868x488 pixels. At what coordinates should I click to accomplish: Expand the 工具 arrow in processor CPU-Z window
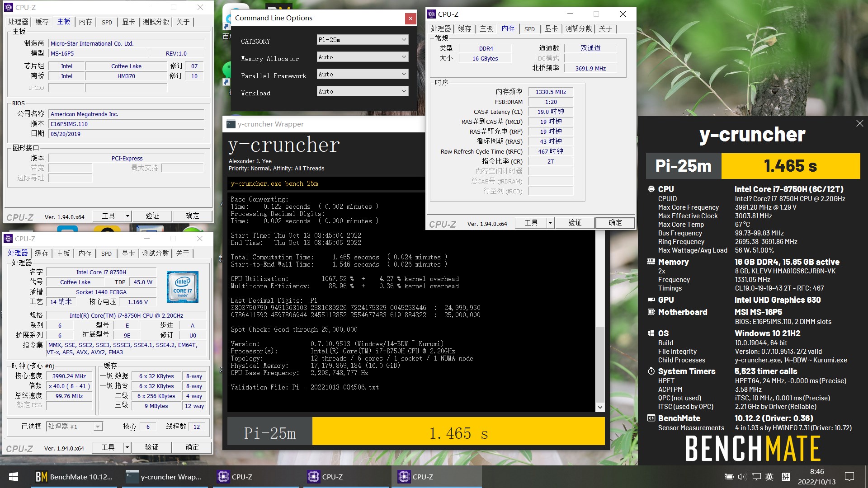click(x=127, y=447)
